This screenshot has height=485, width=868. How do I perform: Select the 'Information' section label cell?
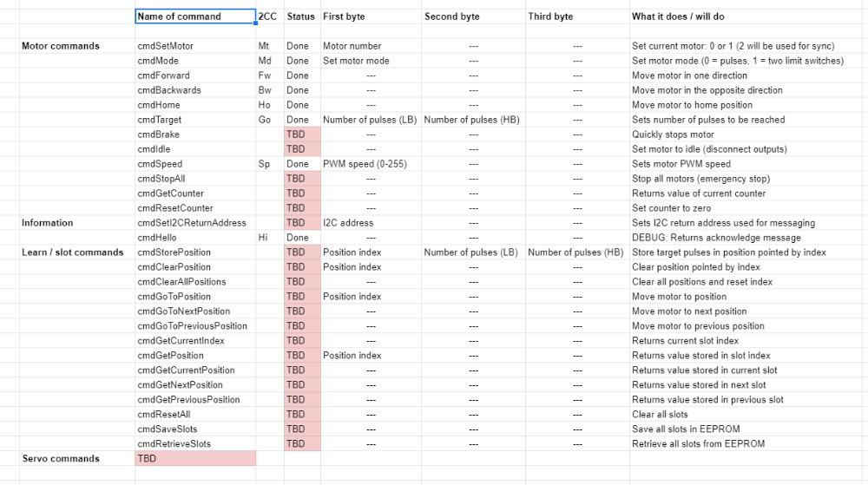coord(77,223)
